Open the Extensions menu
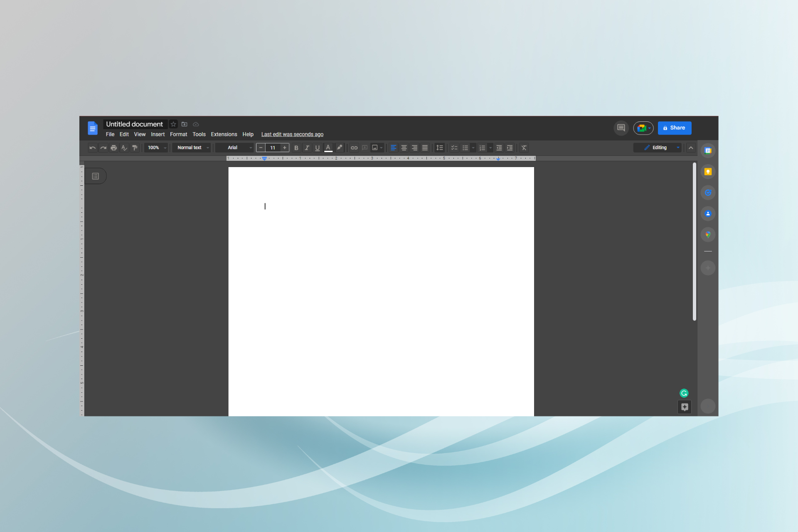798x532 pixels. (x=224, y=133)
